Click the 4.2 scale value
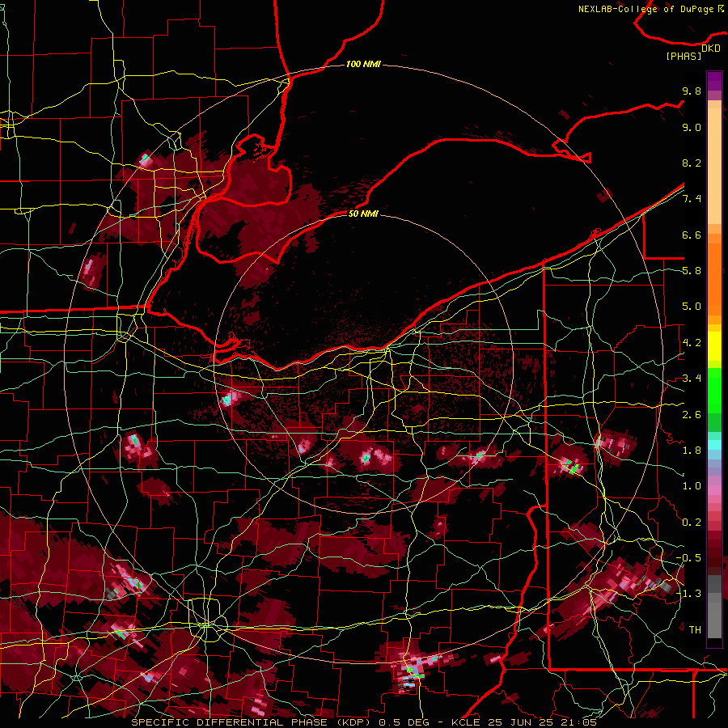 click(x=692, y=343)
